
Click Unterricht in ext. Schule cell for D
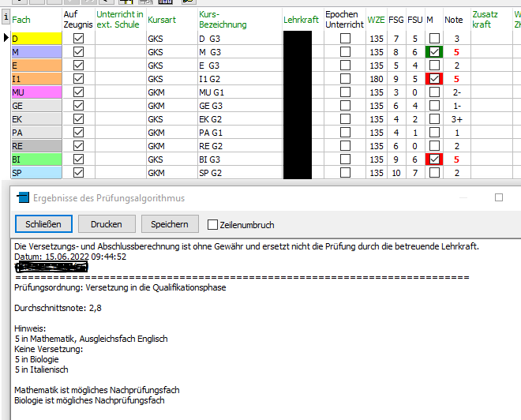tap(120, 39)
